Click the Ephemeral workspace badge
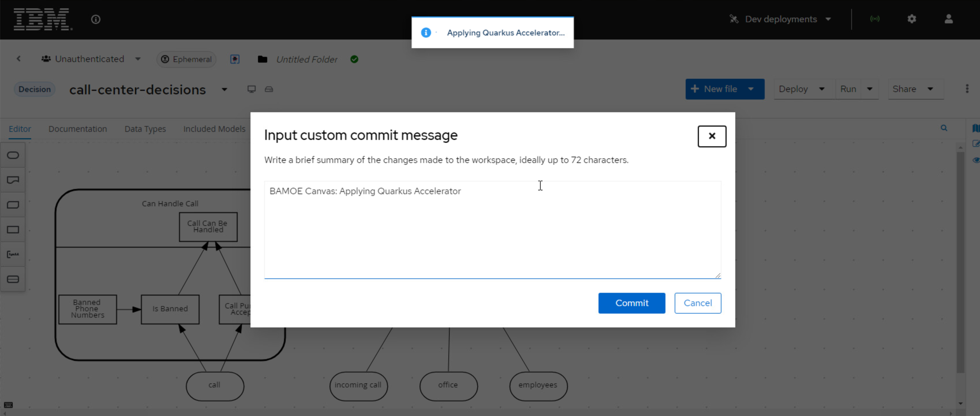 tap(186, 59)
